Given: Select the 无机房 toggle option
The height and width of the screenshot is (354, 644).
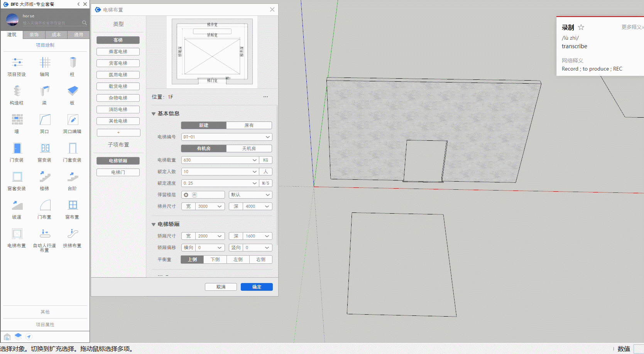Looking at the screenshot, I should pyautogui.click(x=249, y=148).
